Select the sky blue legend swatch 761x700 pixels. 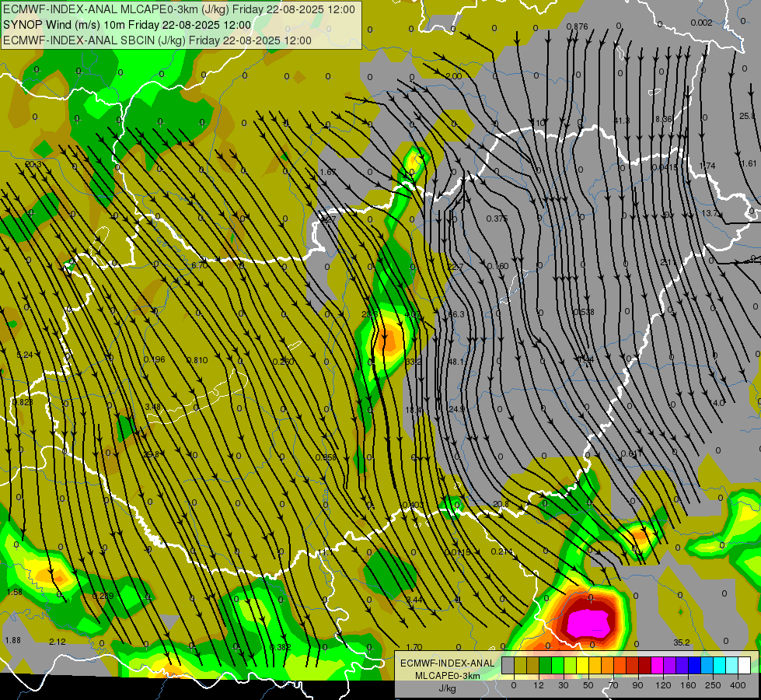pyautogui.click(x=707, y=665)
